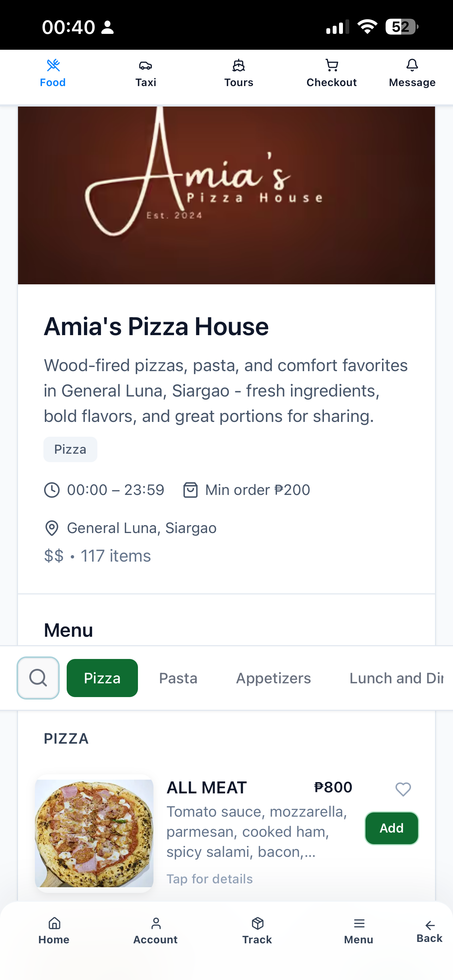This screenshot has height=980, width=453.
Task: Select the Pizza category tab
Action: pyautogui.click(x=102, y=678)
